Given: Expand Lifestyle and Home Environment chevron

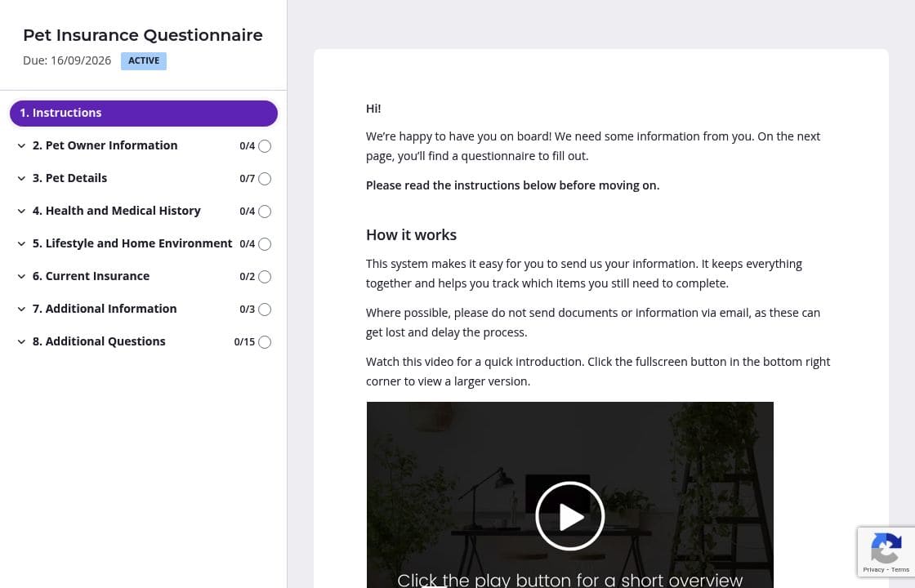Looking at the screenshot, I should [x=21, y=244].
